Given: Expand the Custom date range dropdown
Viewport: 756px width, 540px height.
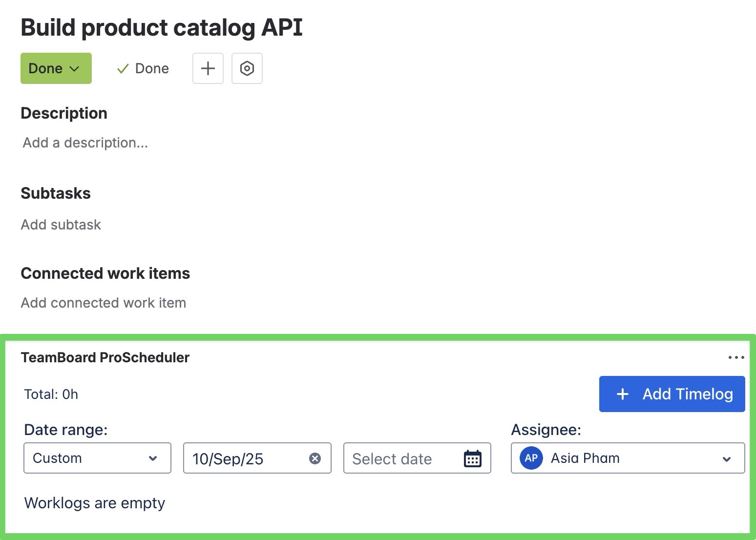Looking at the screenshot, I should [97, 458].
